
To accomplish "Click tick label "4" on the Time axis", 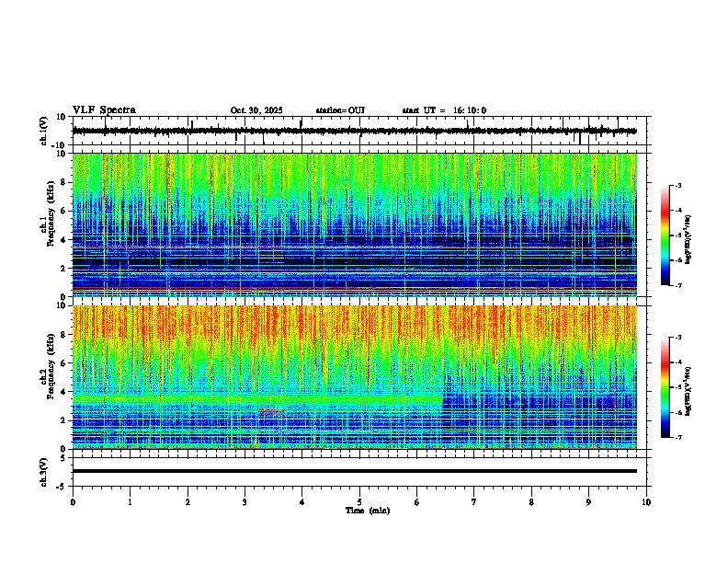I will pyautogui.click(x=302, y=502).
